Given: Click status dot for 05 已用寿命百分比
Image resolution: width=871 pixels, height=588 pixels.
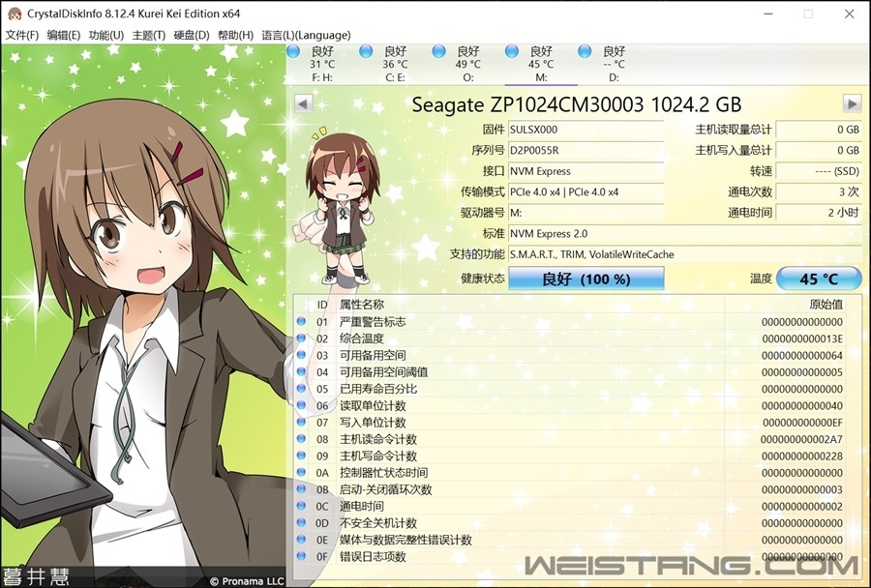Looking at the screenshot, I should click(x=301, y=389).
